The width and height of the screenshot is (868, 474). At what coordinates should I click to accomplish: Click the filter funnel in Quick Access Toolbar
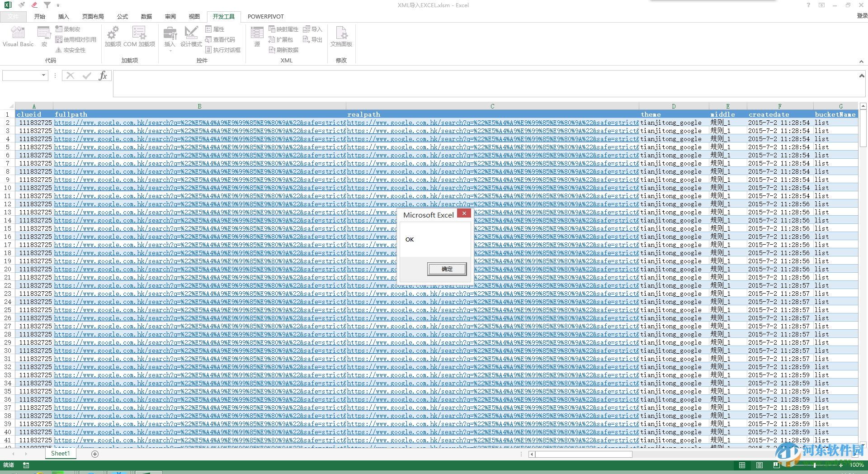(47, 5)
